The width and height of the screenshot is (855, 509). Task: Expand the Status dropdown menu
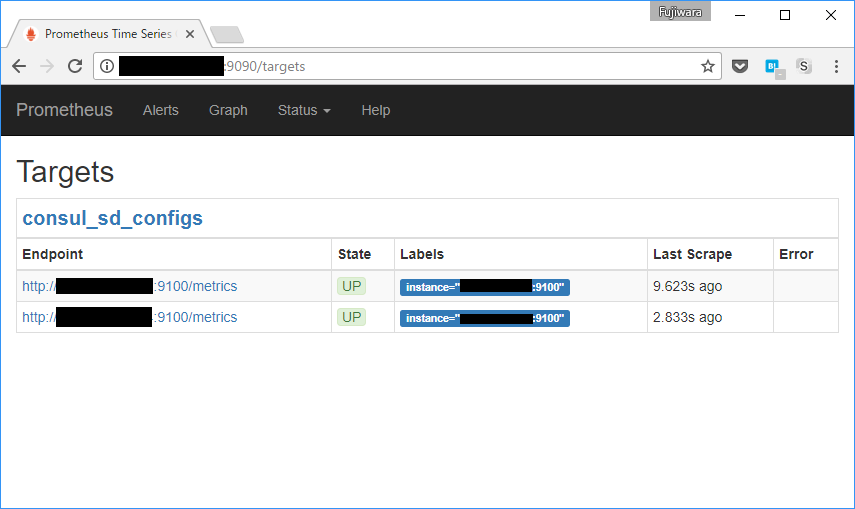(304, 110)
